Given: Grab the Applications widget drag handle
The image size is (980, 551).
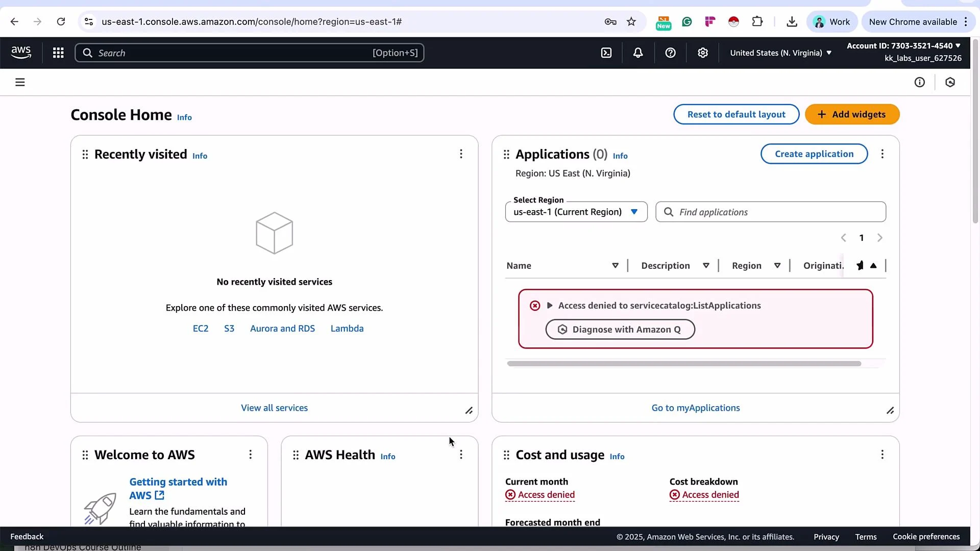Looking at the screenshot, I should (x=506, y=154).
